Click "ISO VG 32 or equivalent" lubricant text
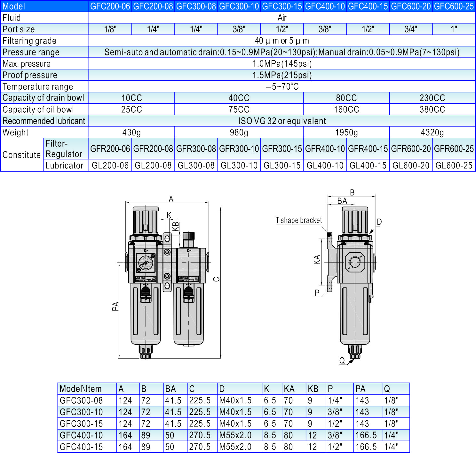Viewport: 476px width, 453px height. [x=282, y=121]
